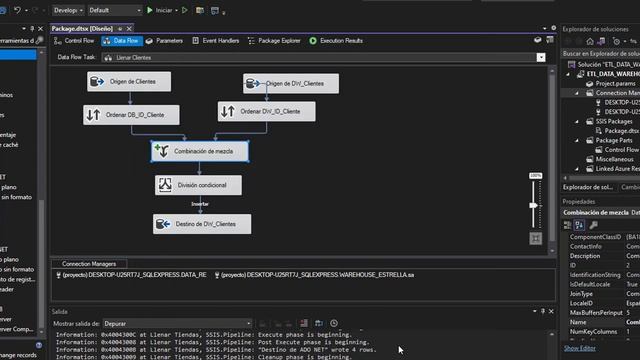Click the Buscar en Explorador de soluciones field
Viewport: 640px width, 360px height.
600,54
